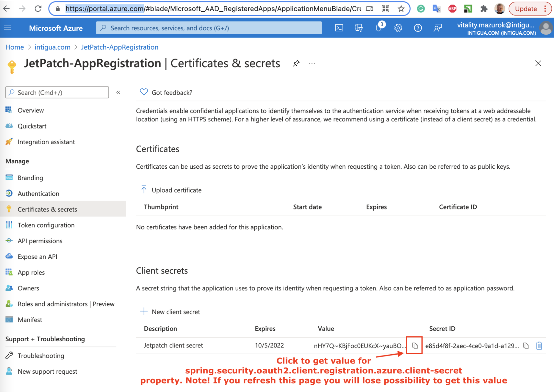
Task: Open Azure Cloud Shell
Action: coord(339,28)
